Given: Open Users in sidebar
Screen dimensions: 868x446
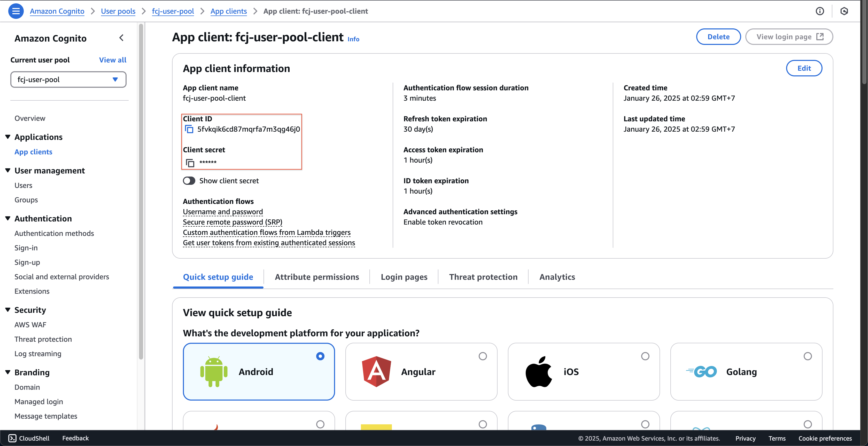Looking at the screenshot, I should pos(23,186).
